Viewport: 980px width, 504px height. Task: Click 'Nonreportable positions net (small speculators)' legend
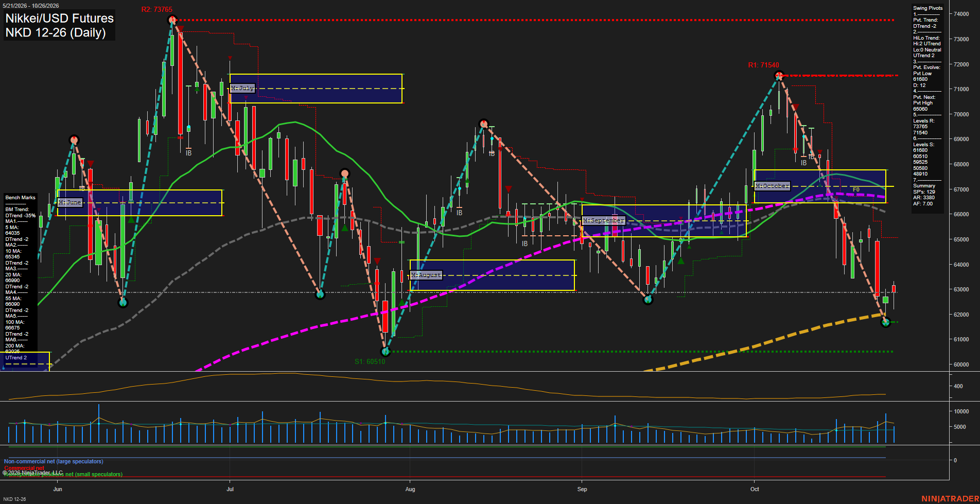(63, 475)
